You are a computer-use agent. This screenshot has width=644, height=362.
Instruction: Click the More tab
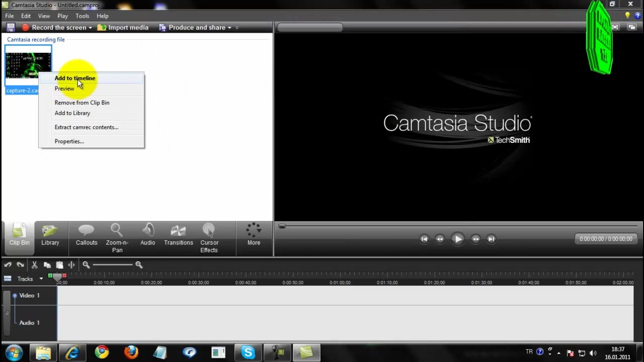pos(254,235)
